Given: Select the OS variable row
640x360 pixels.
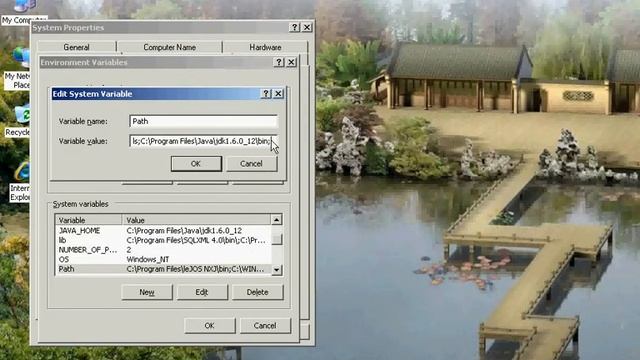Looking at the screenshot, I should (x=163, y=260).
